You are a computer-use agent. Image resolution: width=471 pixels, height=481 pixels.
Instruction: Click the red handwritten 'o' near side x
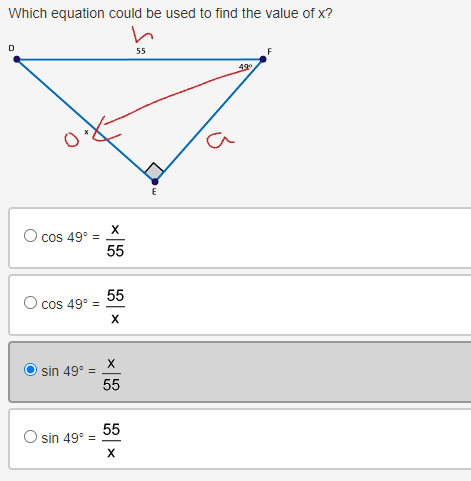coord(71,140)
